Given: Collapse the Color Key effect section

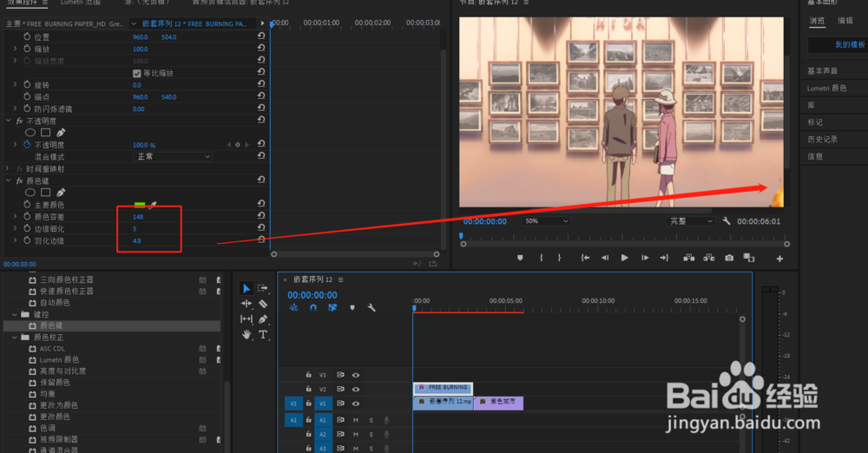Looking at the screenshot, I should coord(9,181).
